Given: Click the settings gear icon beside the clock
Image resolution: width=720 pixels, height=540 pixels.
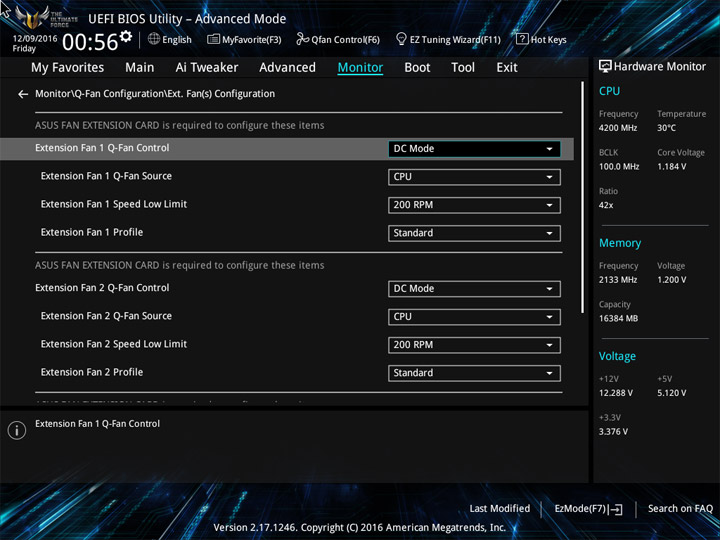Looking at the screenshot, I should pos(125,36).
